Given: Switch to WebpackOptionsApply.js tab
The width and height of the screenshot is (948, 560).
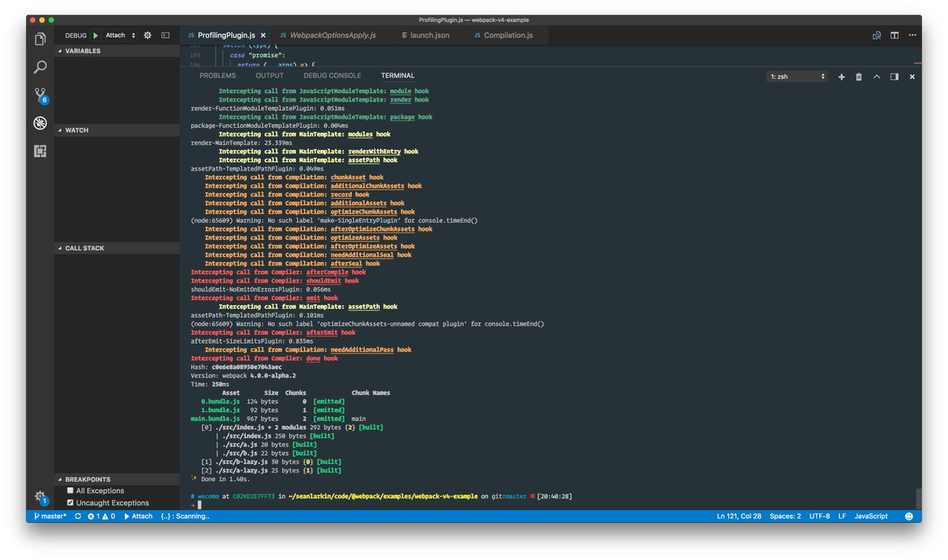Looking at the screenshot, I should click(x=333, y=36).
